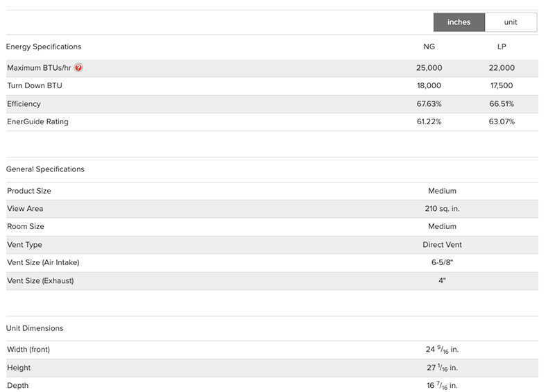
Task: Click the Height row label
Action: coord(19,368)
